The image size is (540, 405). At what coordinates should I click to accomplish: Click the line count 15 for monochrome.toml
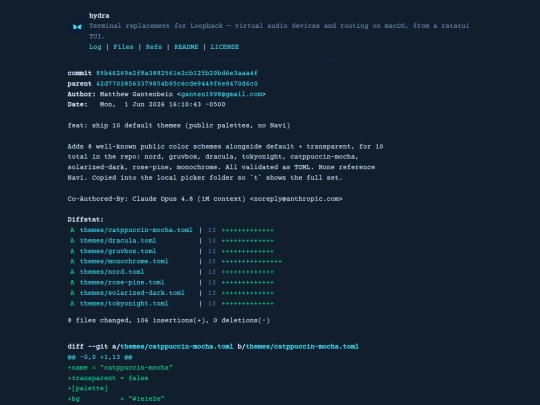212,261
